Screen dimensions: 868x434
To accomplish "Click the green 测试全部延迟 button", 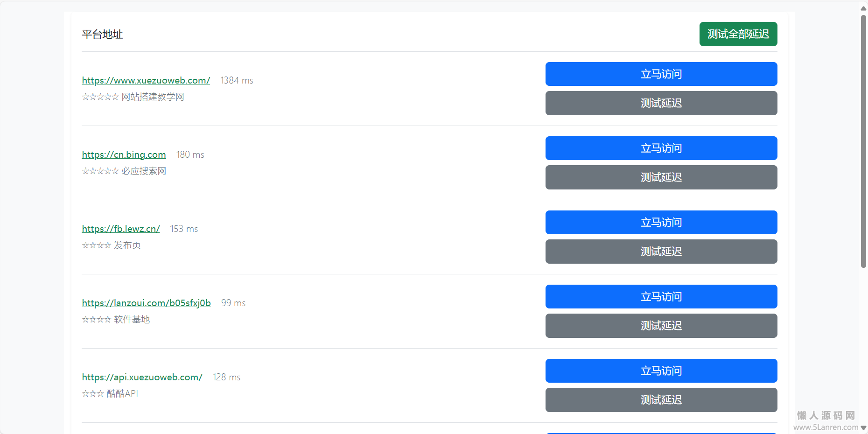I will tap(738, 34).
